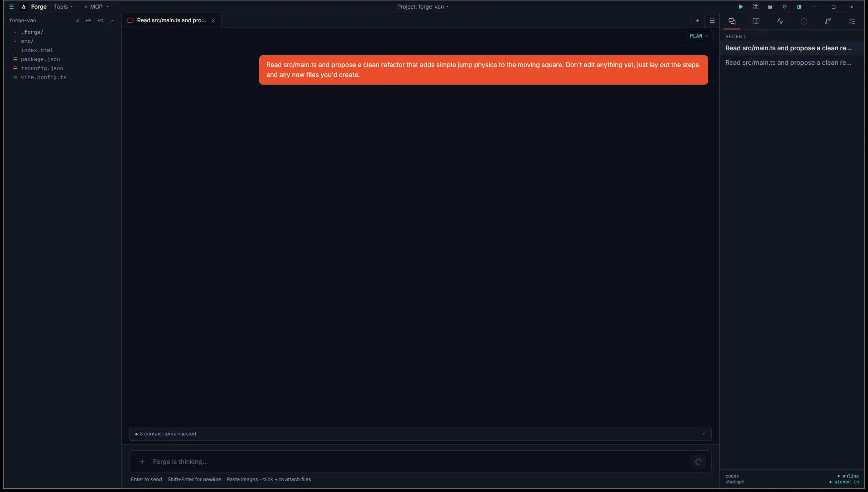Open the Tools dropdown menu

pyautogui.click(x=63, y=7)
